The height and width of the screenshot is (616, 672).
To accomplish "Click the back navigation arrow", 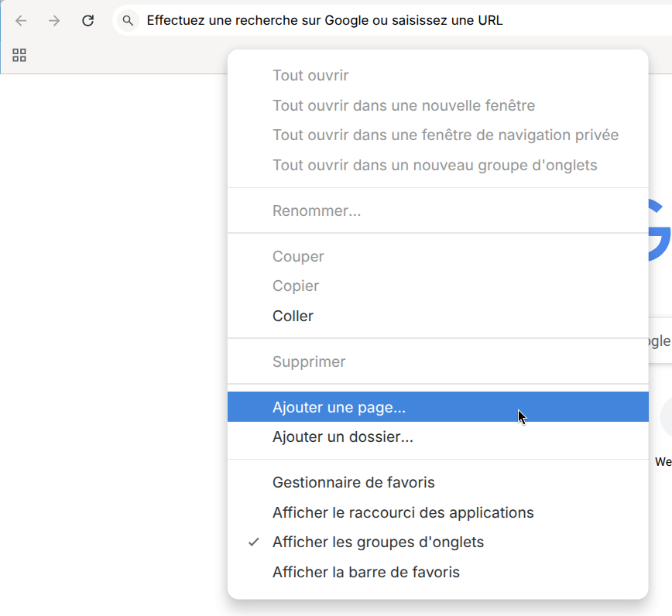I will click(20, 20).
